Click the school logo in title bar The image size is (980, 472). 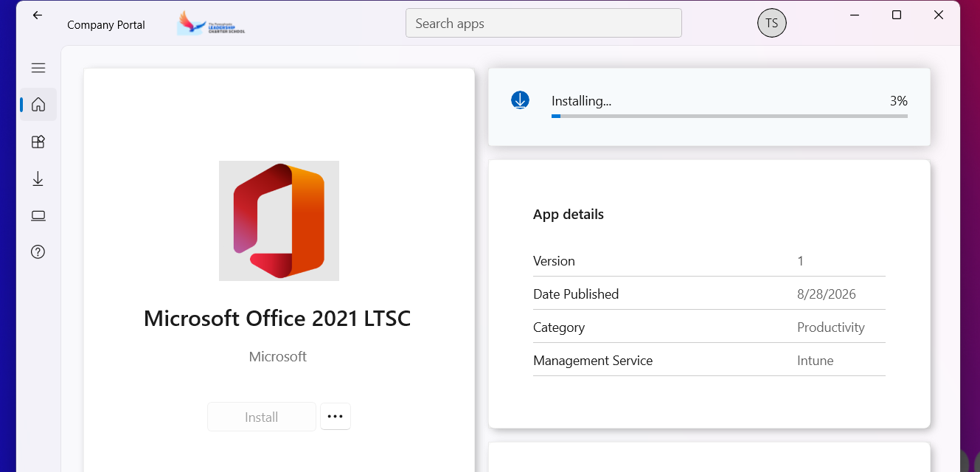coord(211,23)
